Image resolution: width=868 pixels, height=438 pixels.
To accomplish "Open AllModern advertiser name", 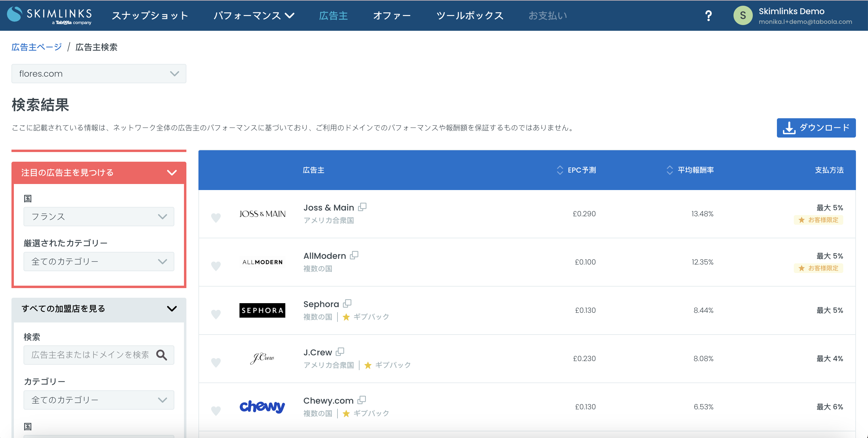I will [x=325, y=256].
